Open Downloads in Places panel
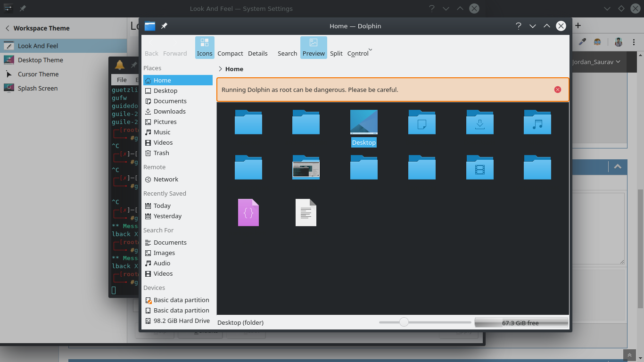644x362 pixels. point(169,111)
